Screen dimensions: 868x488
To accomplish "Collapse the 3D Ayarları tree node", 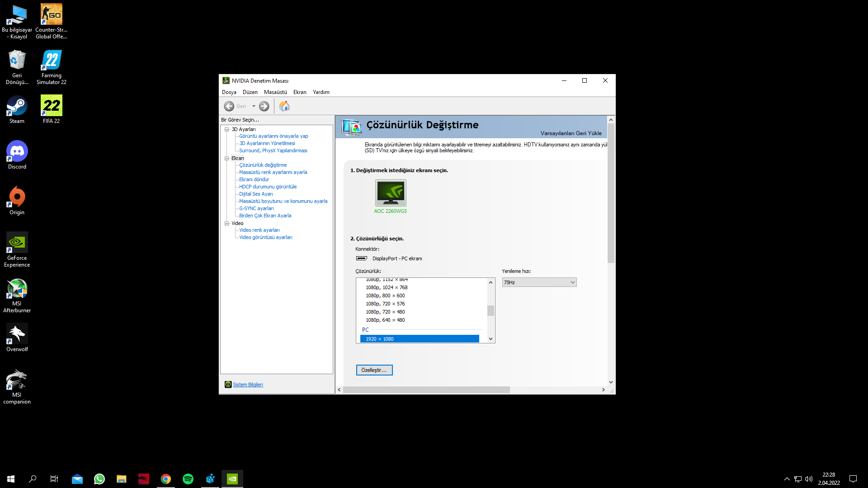I will (x=227, y=129).
